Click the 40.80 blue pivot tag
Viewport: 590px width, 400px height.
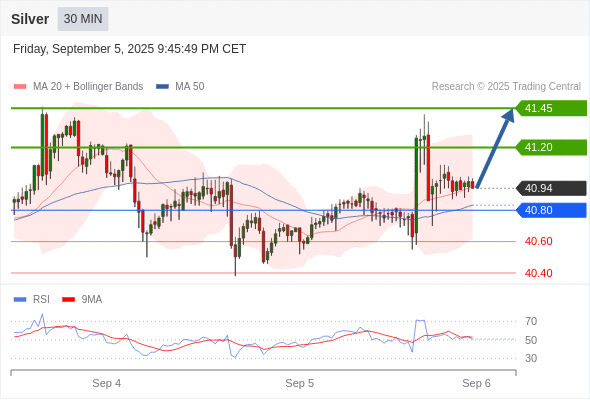click(551, 210)
